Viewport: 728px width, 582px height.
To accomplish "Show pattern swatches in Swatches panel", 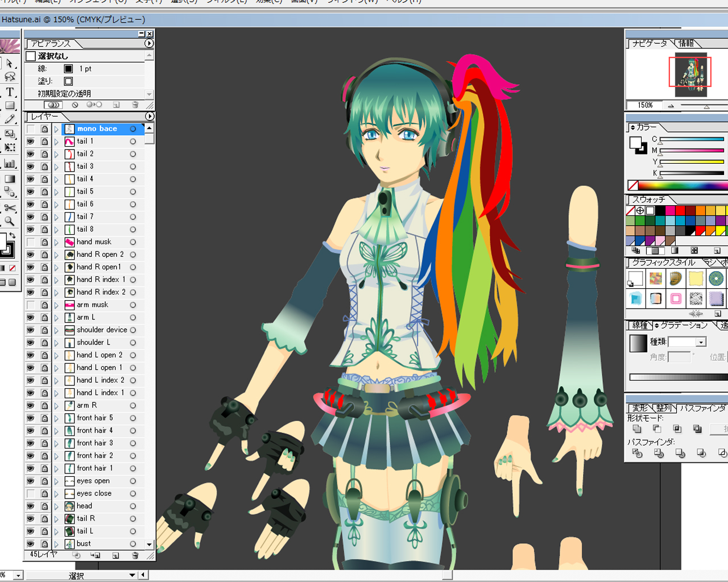I will click(x=694, y=250).
